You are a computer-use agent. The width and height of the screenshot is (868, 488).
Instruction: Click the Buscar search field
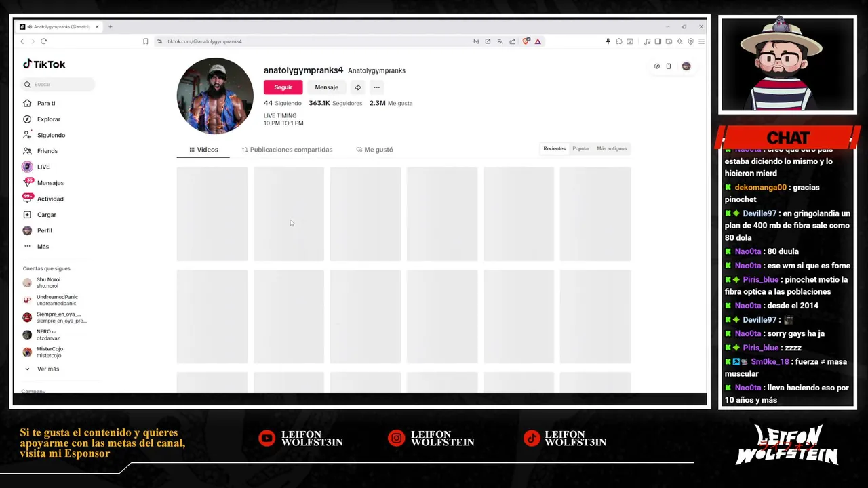click(58, 85)
